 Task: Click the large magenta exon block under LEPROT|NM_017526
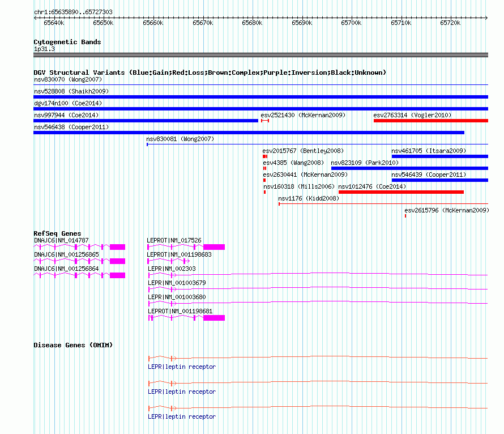pyautogui.click(x=214, y=247)
